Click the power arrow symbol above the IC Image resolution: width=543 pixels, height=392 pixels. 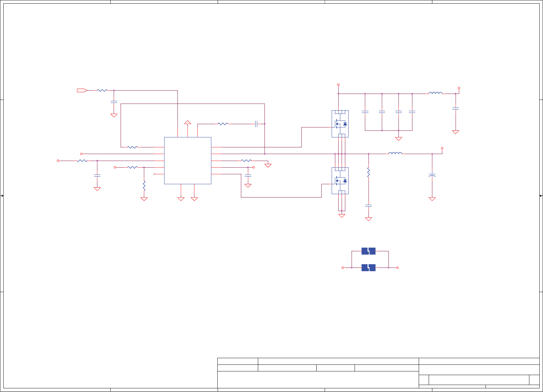188,122
